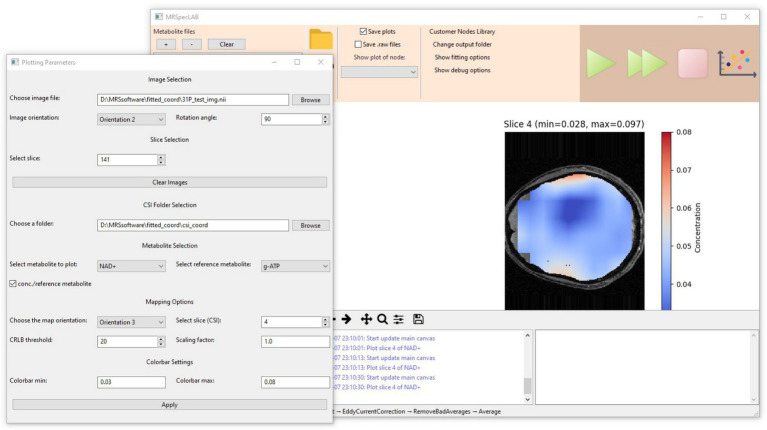Click the double green arrow fast-forward button
Viewport: 767px width, 430px height.
[647, 64]
